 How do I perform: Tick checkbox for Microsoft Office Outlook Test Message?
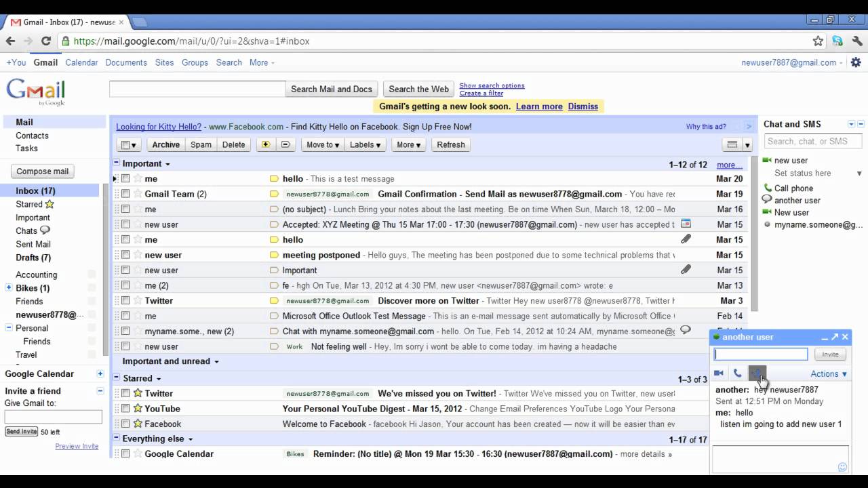[x=125, y=316]
